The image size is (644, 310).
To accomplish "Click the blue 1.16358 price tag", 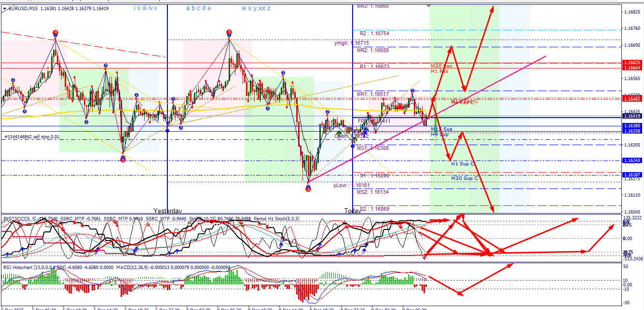I will (631, 131).
